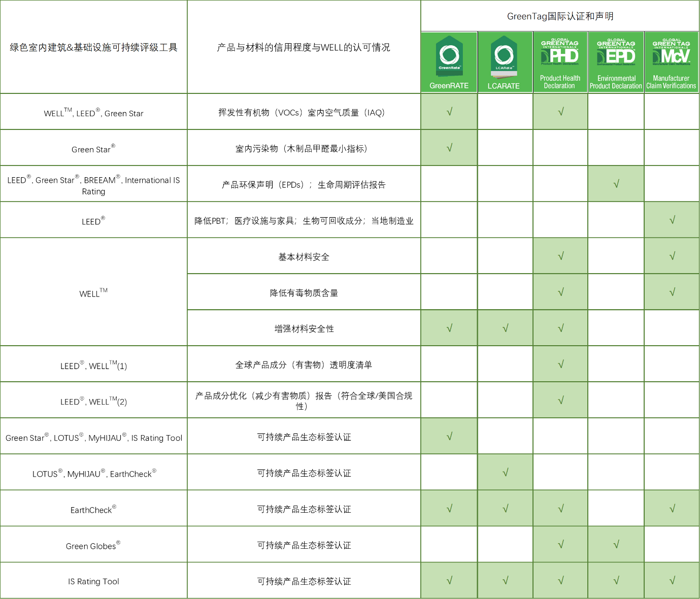Click cell '挥发性有机物（VOCs）室内空气质量（IAQ）'

[x=304, y=112]
